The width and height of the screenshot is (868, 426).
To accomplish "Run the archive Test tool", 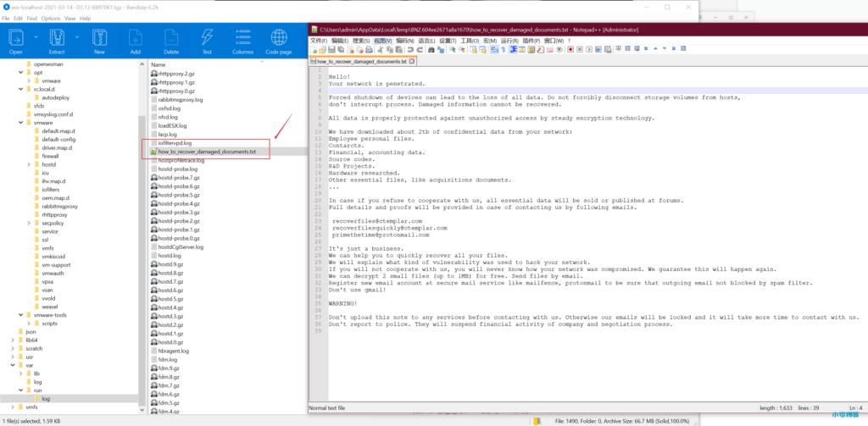I will pyautogui.click(x=206, y=37).
